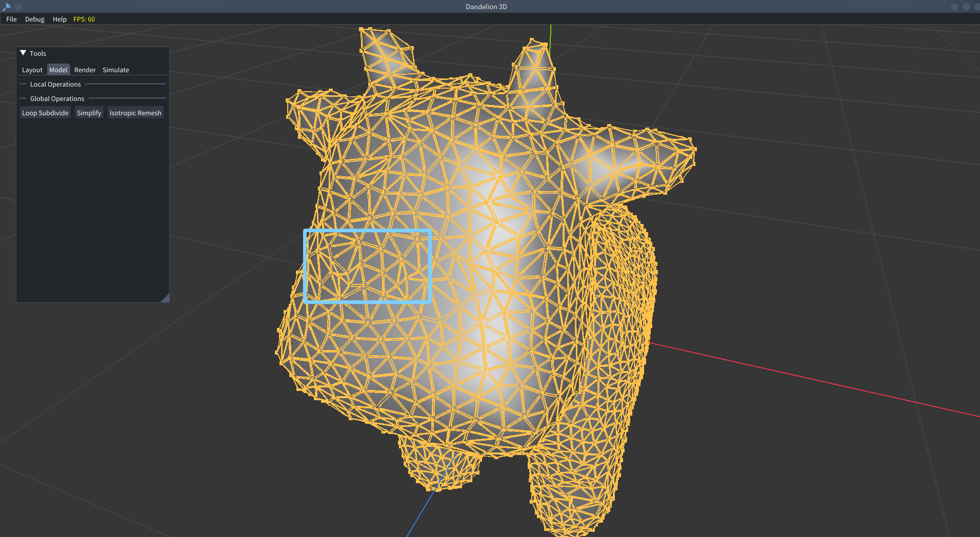980x537 pixels.
Task: Click the round button beside the dandelion icon
Action: [18, 7]
